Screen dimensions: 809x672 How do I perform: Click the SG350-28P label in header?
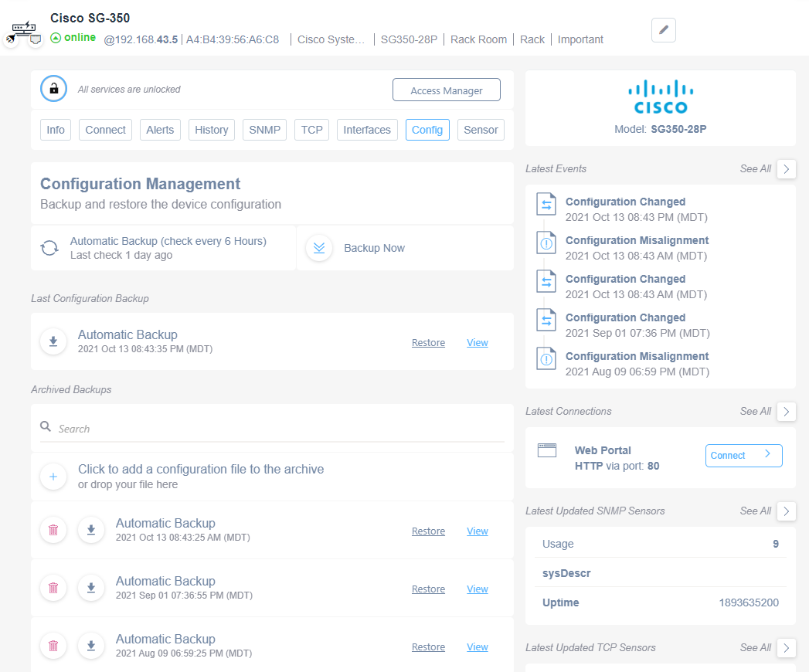(409, 39)
